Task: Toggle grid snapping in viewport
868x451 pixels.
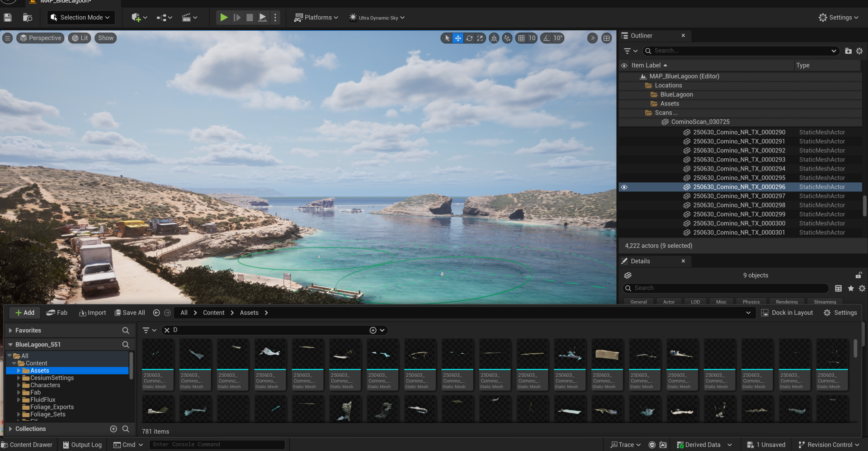Action: pyautogui.click(x=521, y=38)
